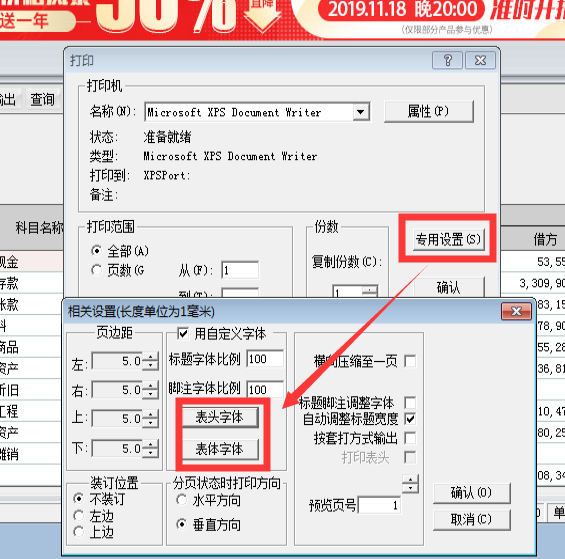
Task: Click the 预览页号 spinner arrows
Action: point(410,484)
